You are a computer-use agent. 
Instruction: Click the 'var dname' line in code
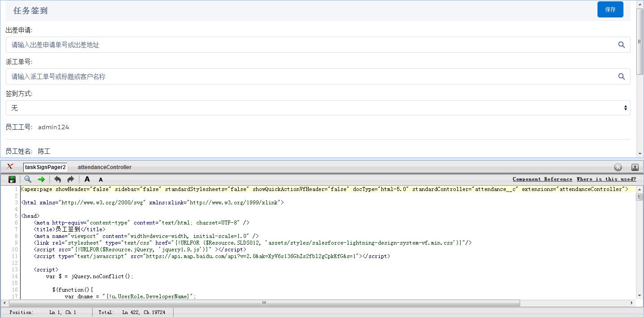point(130,296)
